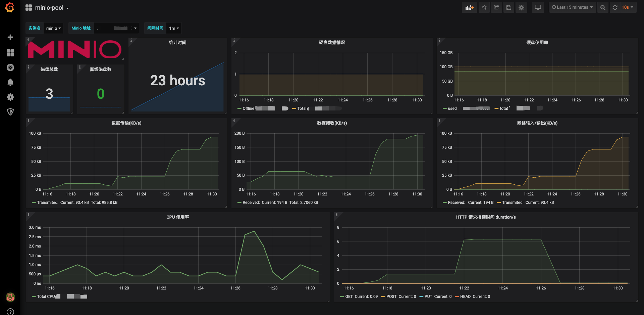Image resolution: width=644 pixels, height=315 pixels.
Task: Show info icon of 硬盘使用率 panel
Action: pos(439,40)
